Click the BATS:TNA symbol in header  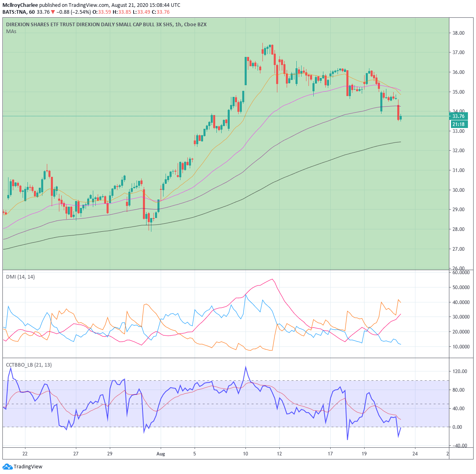pyautogui.click(x=14, y=12)
